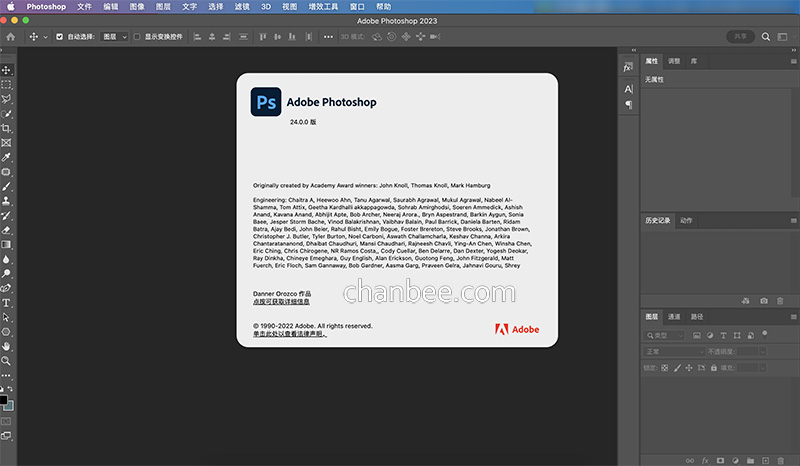Select the Lasso tool
800x466 pixels.
pyautogui.click(x=6, y=99)
